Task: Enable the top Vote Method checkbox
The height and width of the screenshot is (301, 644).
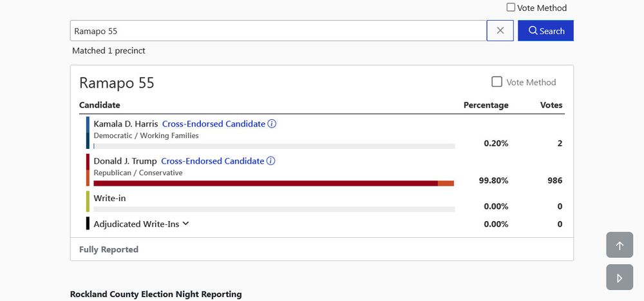Action: coord(511,7)
